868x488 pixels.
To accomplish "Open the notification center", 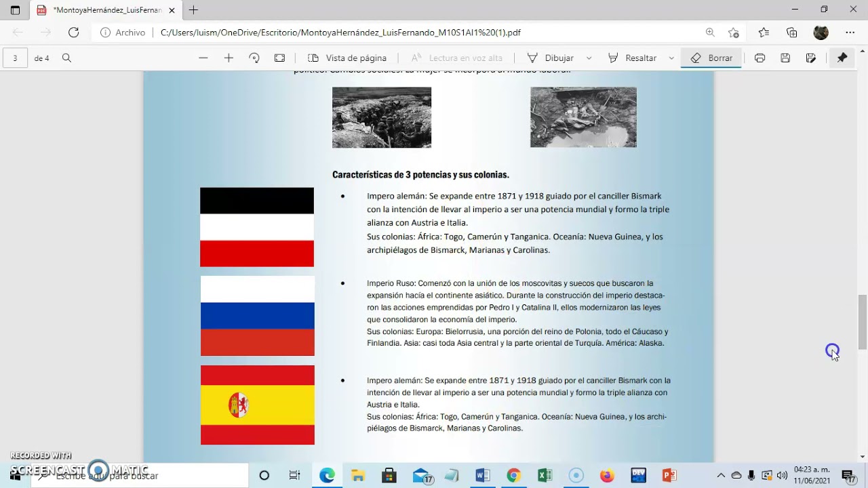I will point(848,476).
